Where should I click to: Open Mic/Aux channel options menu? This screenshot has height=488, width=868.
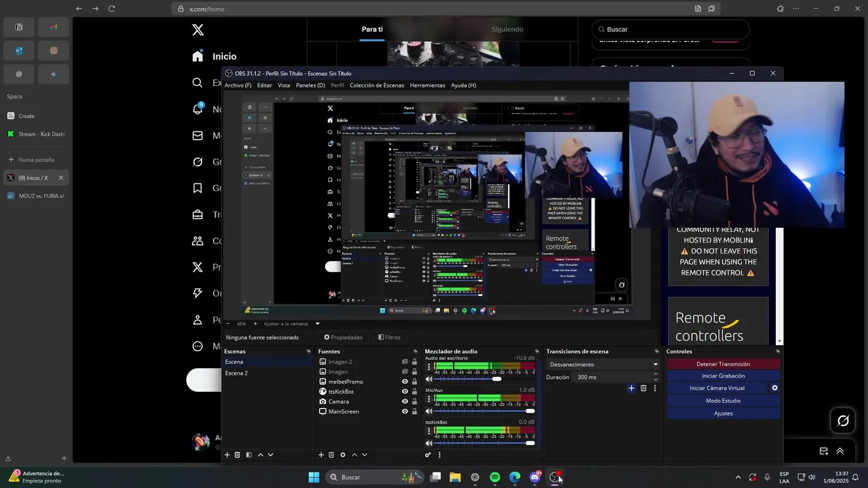[x=429, y=399]
